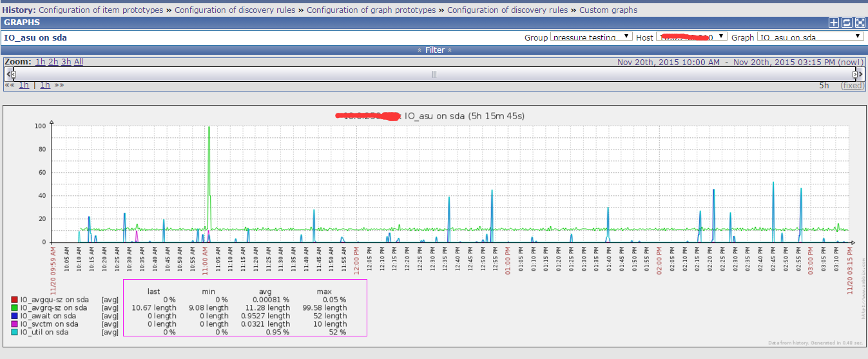
Task: Click the avg value 0.9527 length
Action: (265, 316)
